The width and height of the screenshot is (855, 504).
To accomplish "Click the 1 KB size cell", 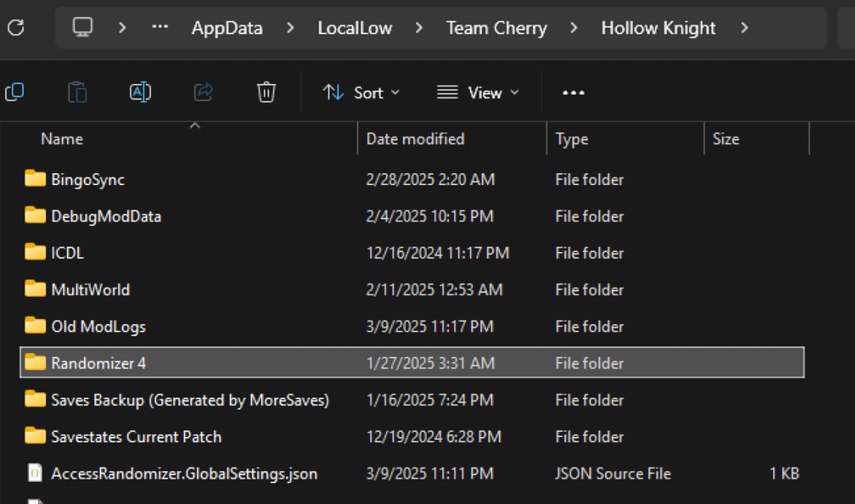I will [x=784, y=474].
